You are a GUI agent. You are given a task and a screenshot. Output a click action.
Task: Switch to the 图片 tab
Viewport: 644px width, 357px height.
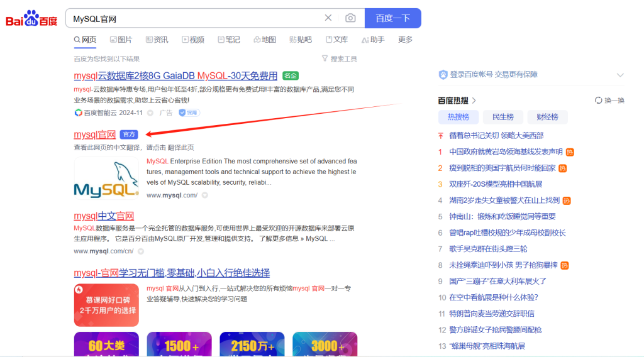pos(121,40)
